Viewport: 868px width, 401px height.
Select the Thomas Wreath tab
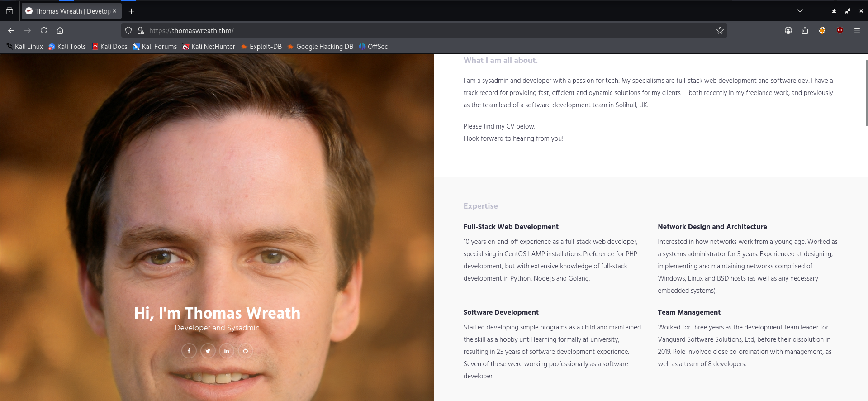point(68,11)
